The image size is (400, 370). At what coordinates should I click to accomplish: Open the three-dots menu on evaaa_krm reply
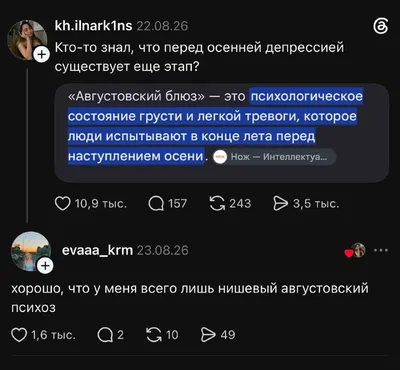pos(381,250)
